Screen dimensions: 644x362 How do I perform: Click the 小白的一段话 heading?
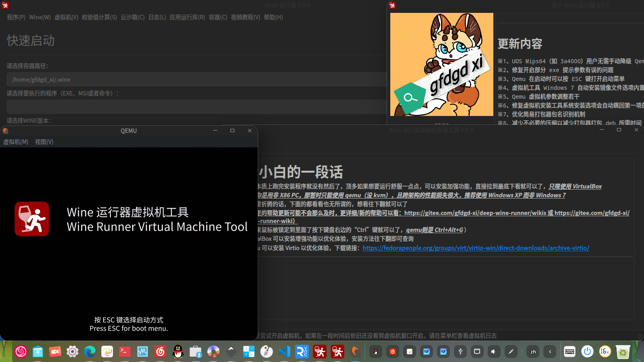click(x=301, y=172)
